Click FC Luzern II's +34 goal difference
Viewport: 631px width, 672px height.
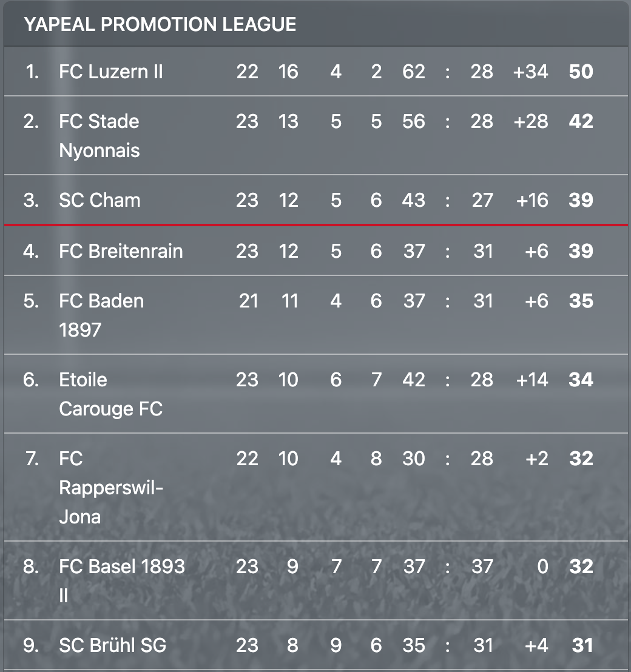(530, 72)
